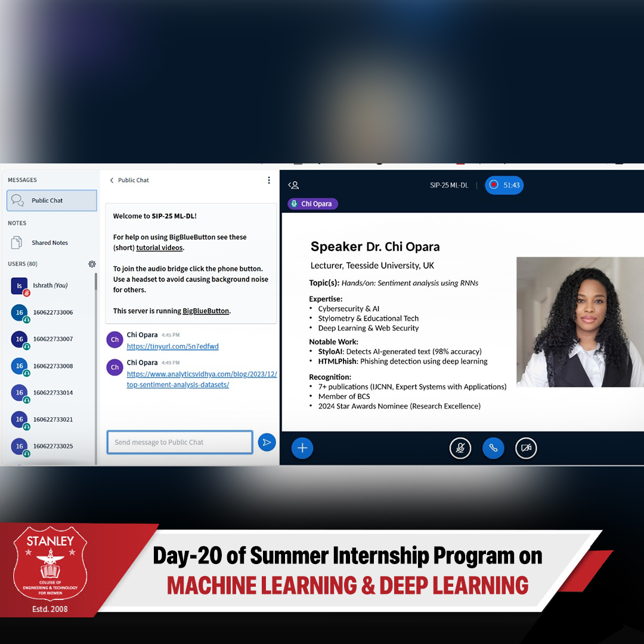Open the Public Chat conversation
This screenshot has height=644, width=644.
tap(52, 200)
